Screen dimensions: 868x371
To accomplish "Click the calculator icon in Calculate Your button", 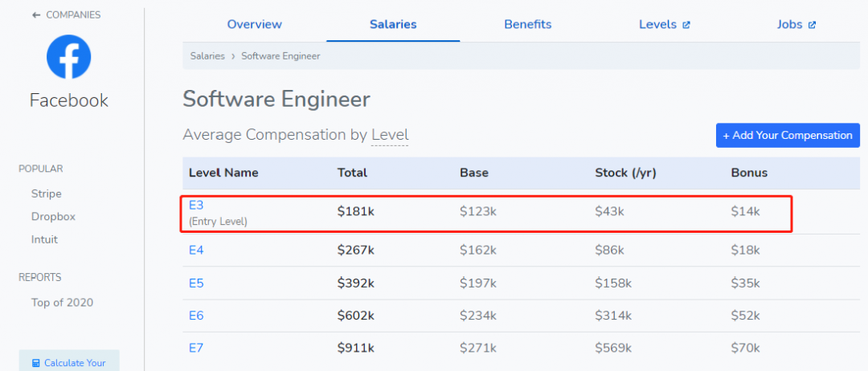I will (x=36, y=363).
